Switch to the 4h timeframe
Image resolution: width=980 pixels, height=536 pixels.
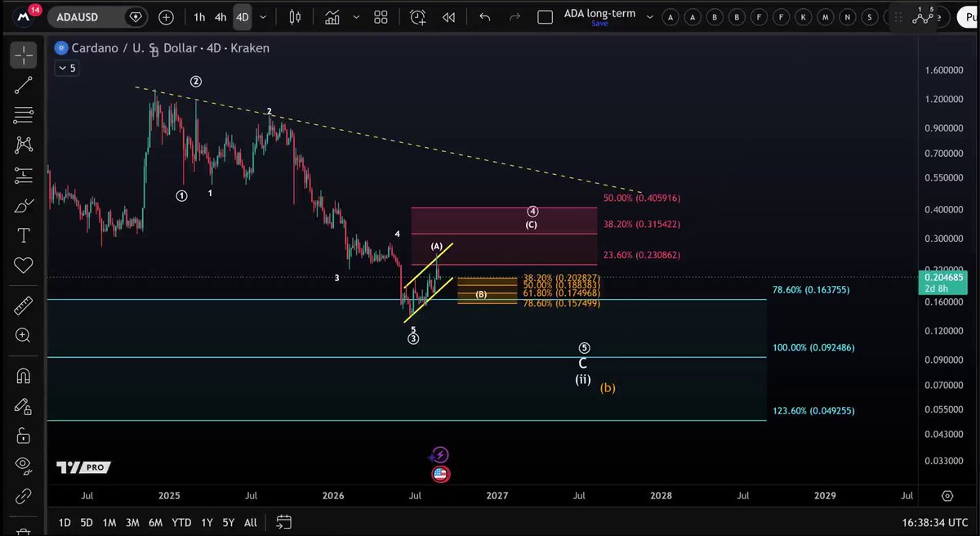point(220,17)
